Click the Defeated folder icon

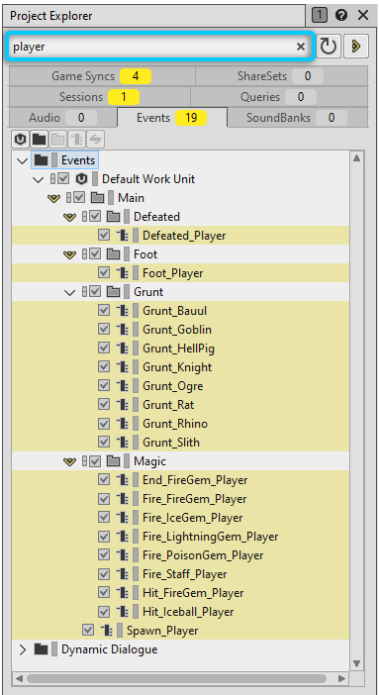click(113, 217)
